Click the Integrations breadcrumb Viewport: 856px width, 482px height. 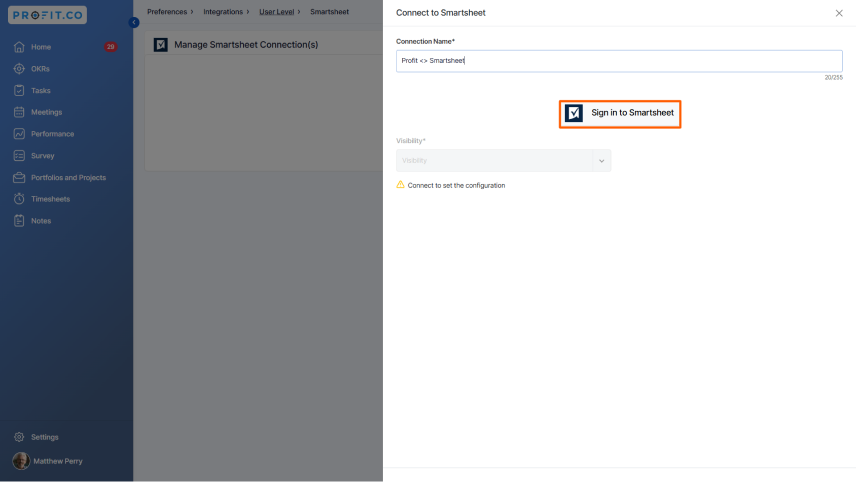(223, 11)
